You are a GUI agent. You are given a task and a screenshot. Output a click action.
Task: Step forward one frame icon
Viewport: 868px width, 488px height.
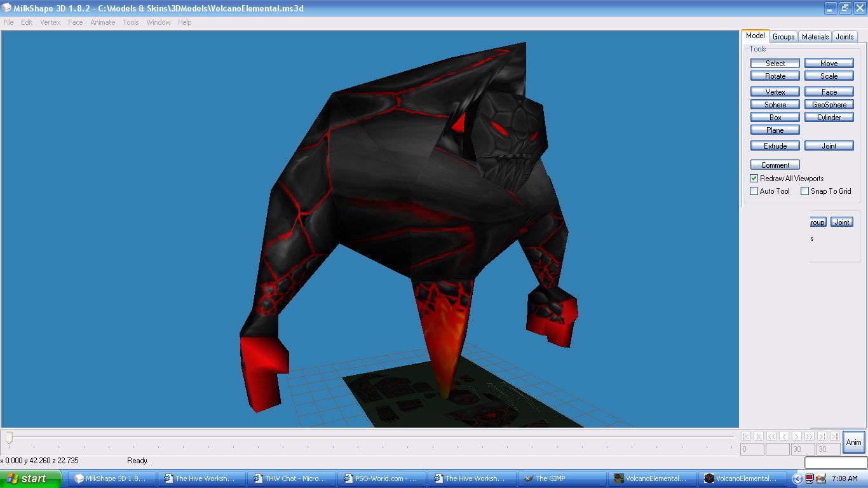797,436
